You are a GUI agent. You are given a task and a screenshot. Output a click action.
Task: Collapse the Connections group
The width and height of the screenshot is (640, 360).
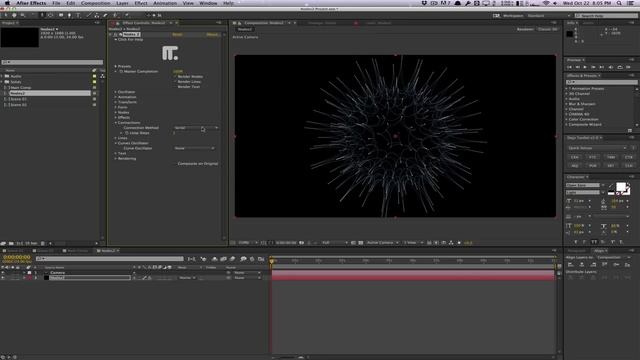[116, 122]
